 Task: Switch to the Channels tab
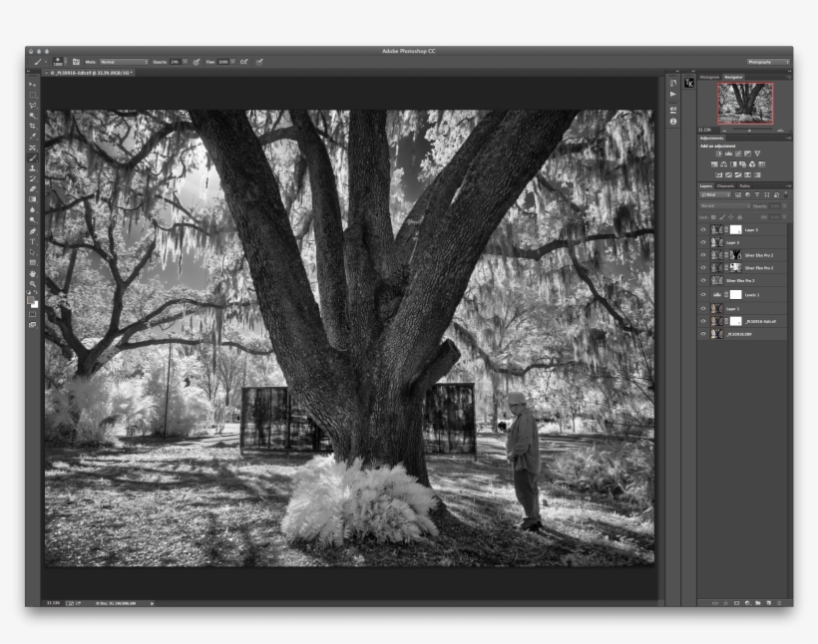click(725, 185)
